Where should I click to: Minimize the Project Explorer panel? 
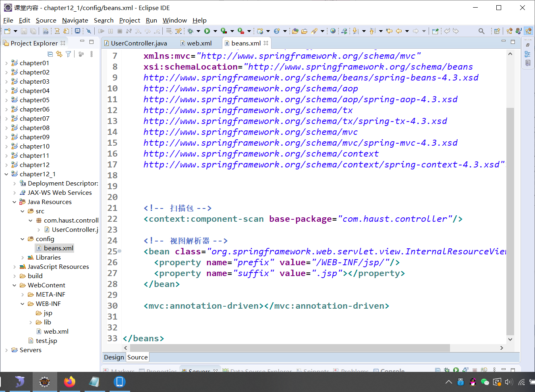tap(82, 41)
